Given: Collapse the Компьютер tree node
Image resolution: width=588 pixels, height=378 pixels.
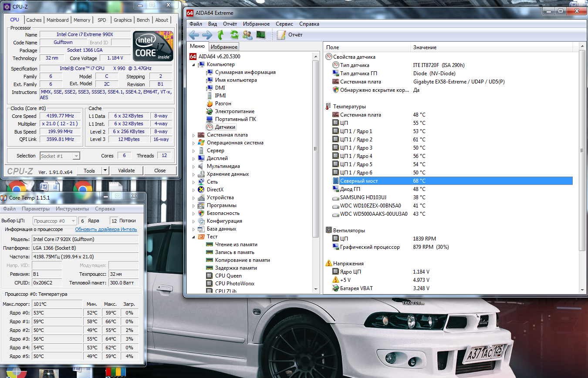Looking at the screenshot, I should (x=194, y=65).
